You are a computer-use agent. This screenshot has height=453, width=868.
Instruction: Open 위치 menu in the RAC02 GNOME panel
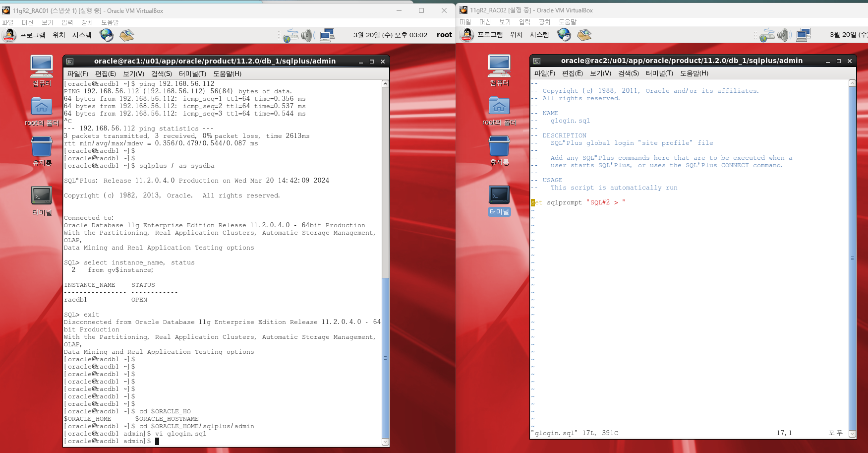[517, 35]
